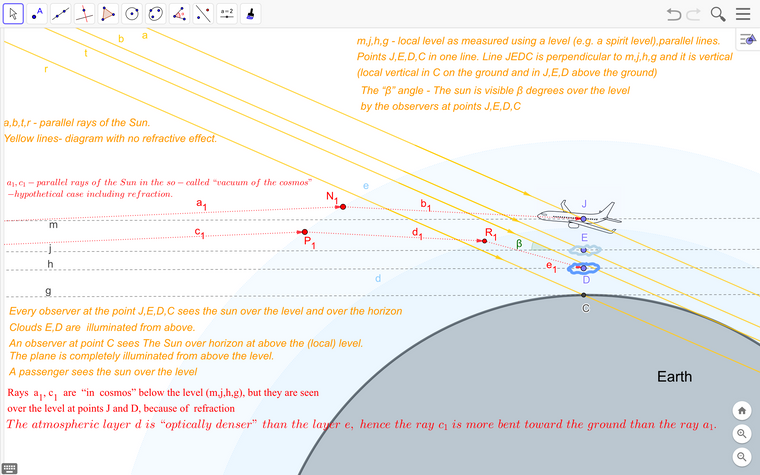760x475 pixels.
Task: Select the Angle tool
Action: pos(179,14)
